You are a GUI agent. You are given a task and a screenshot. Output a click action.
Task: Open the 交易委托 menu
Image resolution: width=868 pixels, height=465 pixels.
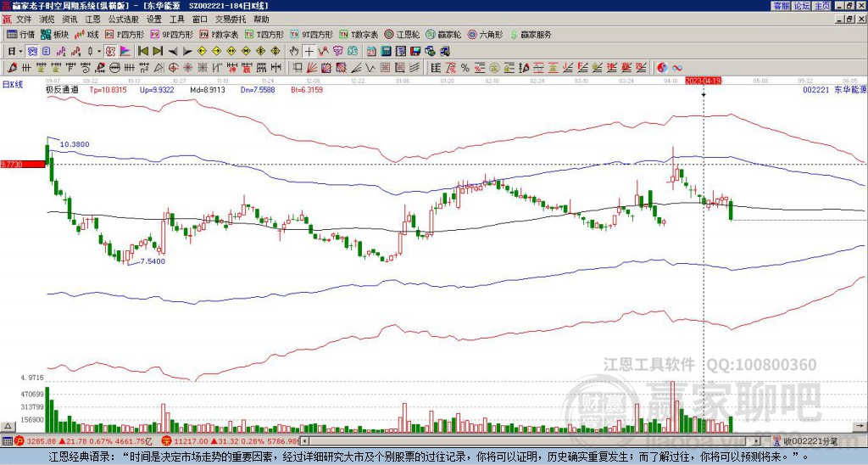pos(231,20)
